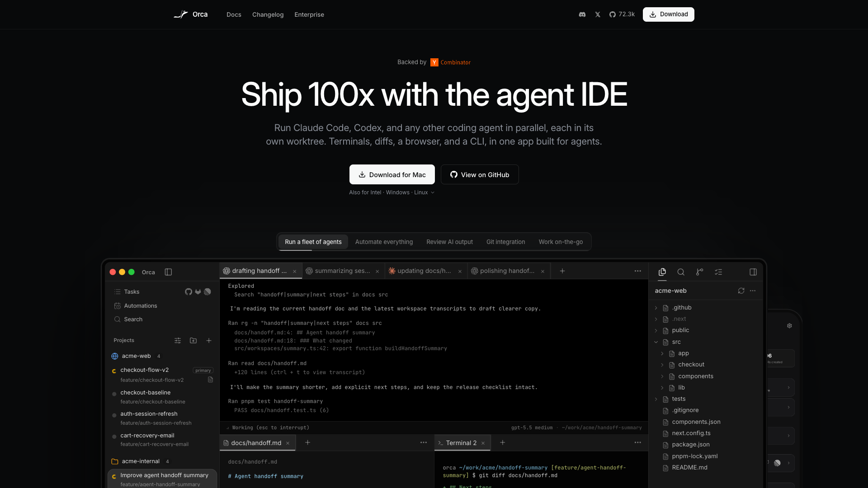Click the Orca logo in navigation
The height and width of the screenshot is (488, 868).
point(191,14)
